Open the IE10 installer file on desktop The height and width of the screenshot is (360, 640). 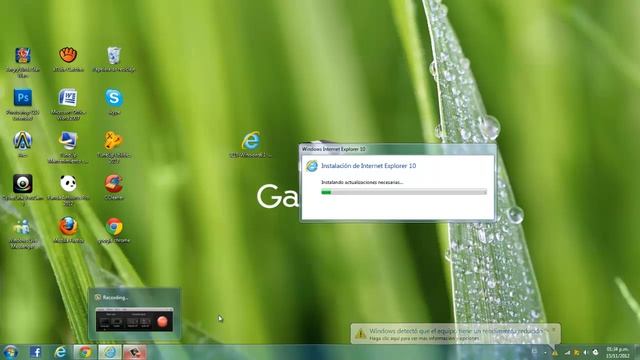coord(251,141)
